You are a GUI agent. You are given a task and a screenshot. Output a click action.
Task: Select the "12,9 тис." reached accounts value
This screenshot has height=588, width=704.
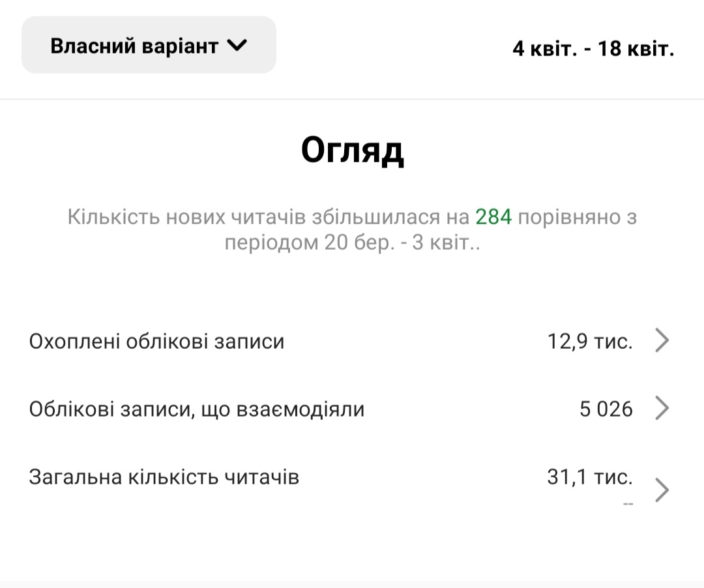click(x=590, y=341)
